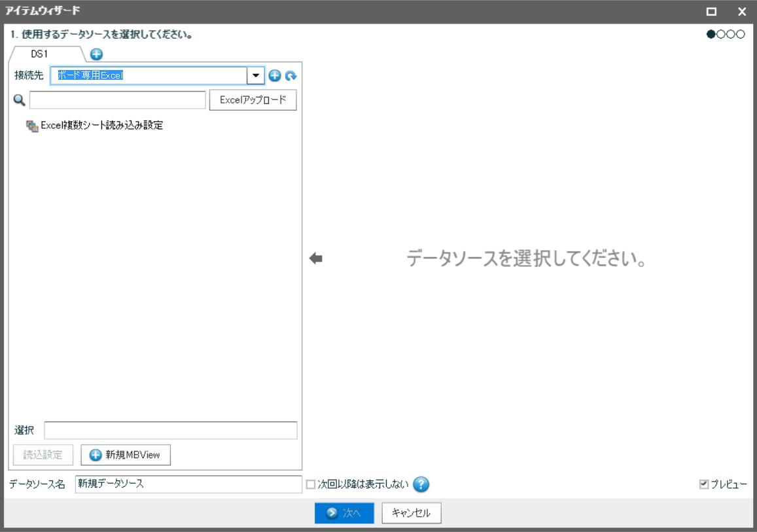
Task: Click the add data source tab plus icon
Action: [x=96, y=54]
